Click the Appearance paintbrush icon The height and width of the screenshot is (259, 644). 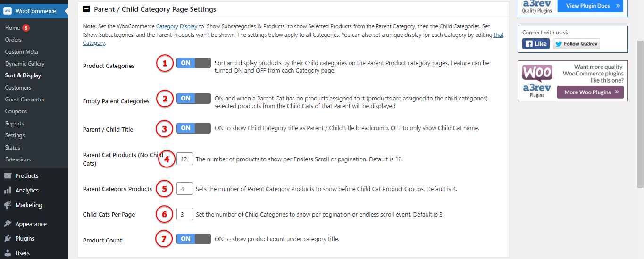(8, 224)
